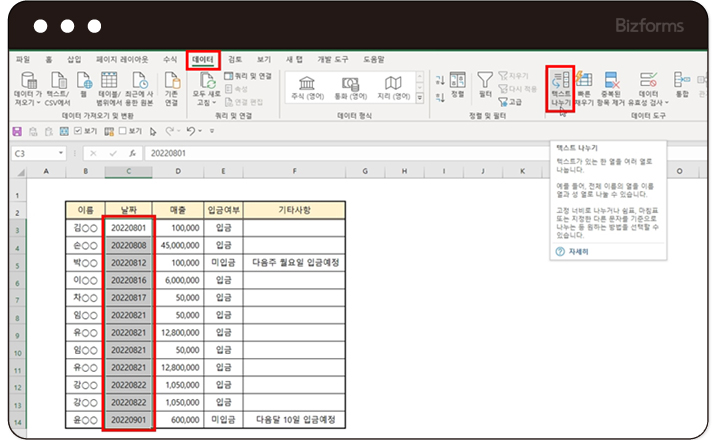Click the 필터 funnel icon
This screenshot has width=715, height=440.
(485, 80)
